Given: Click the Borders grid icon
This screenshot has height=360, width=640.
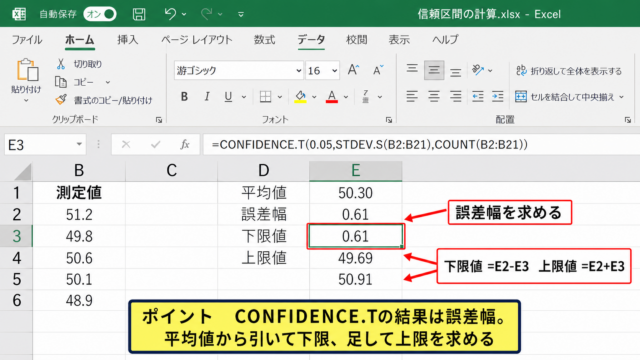Looking at the screenshot, I should 266,97.
